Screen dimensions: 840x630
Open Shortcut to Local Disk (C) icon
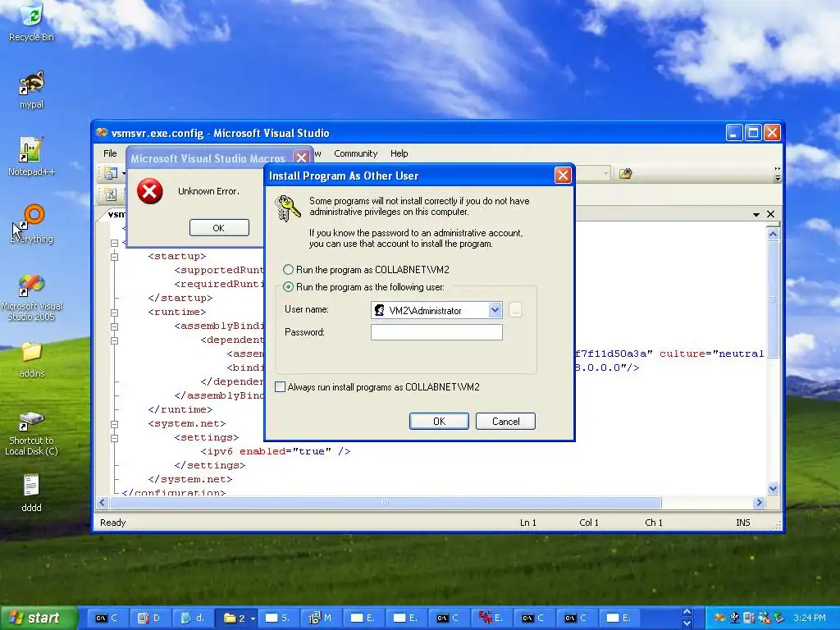32,433
